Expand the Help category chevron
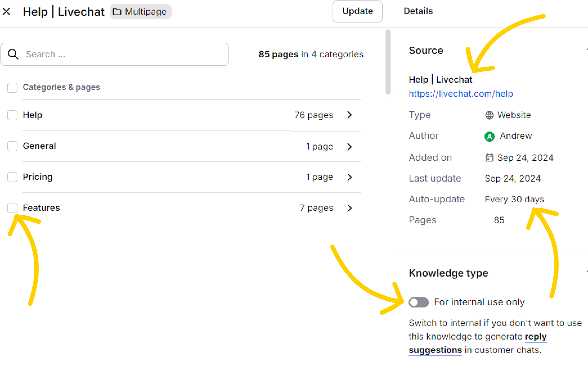Screen dimensions: 588x371 (349, 115)
